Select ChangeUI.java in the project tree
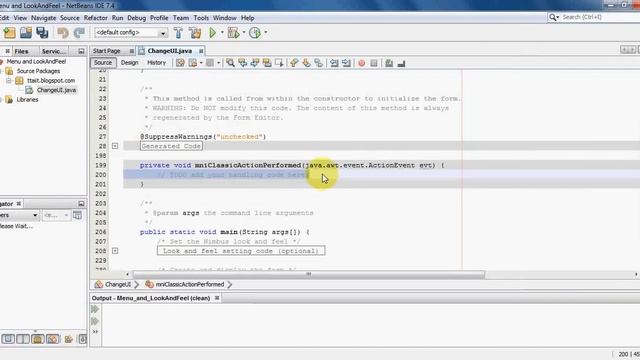The height and width of the screenshot is (360, 640). pyautogui.click(x=56, y=90)
